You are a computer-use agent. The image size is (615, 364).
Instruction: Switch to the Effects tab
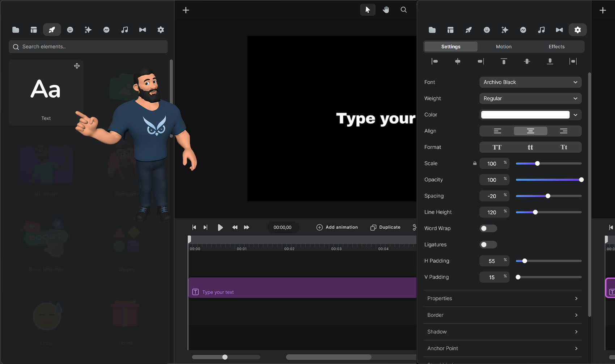[x=556, y=47]
